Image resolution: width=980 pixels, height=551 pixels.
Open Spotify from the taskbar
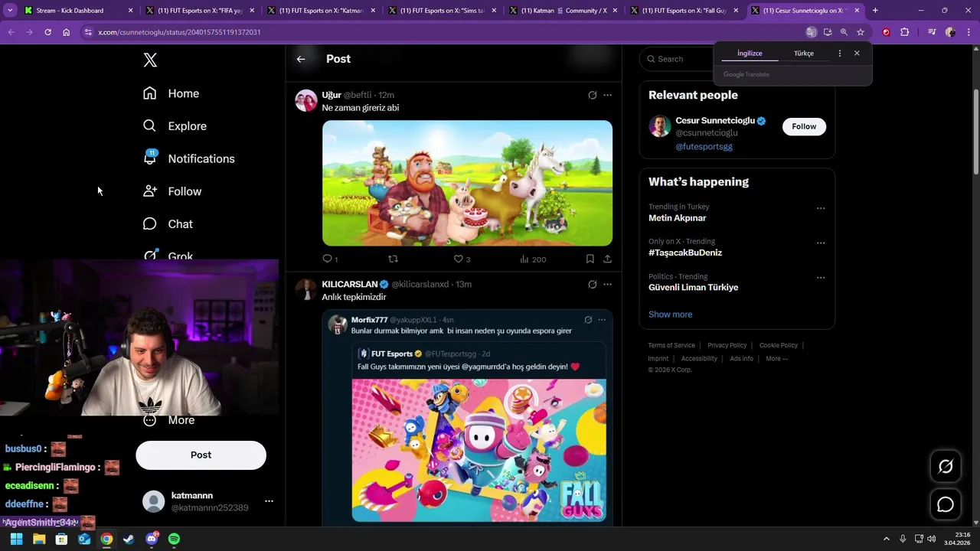(174, 539)
